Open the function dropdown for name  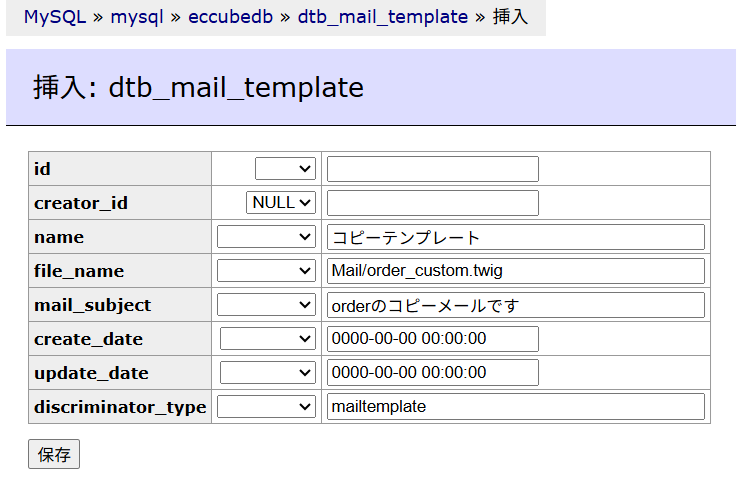pyautogui.click(x=266, y=237)
